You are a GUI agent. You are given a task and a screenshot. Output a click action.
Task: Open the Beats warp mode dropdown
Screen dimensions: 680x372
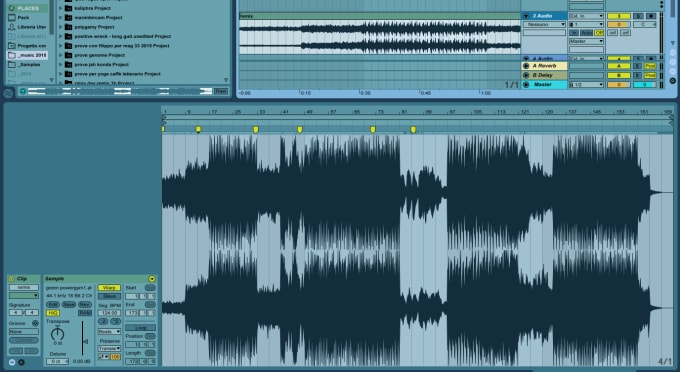pyautogui.click(x=109, y=332)
